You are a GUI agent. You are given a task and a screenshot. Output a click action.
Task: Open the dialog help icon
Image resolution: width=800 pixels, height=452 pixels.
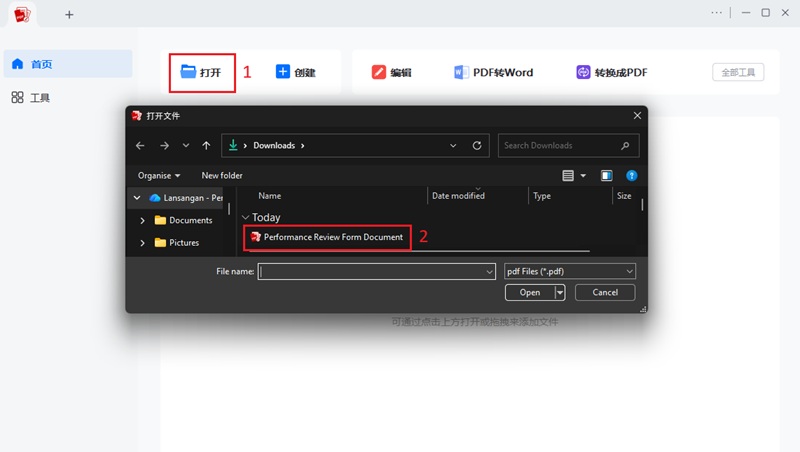point(631,175)
